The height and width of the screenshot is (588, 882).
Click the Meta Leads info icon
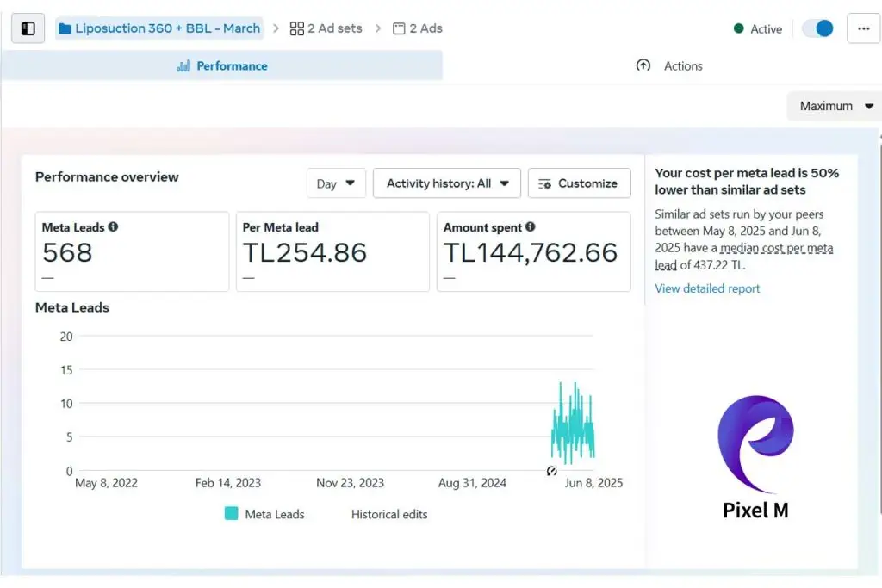click(x=113, y=227)
